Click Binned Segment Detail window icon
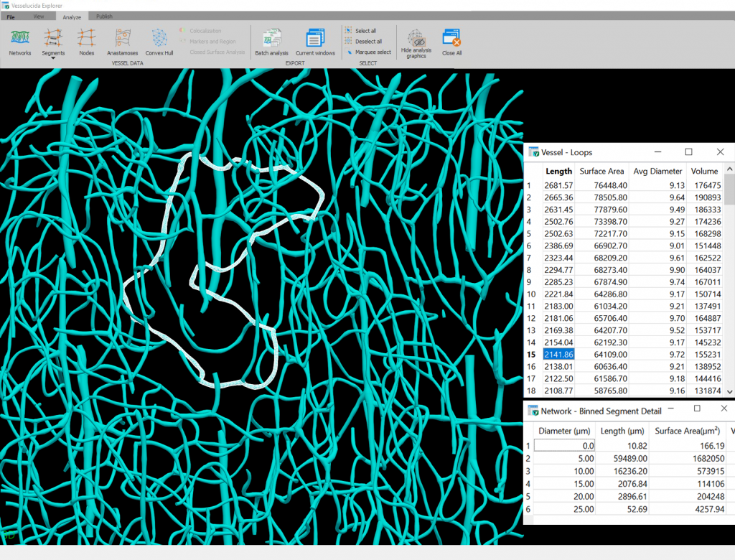This screenshot has height=560, width=735. (x=533, y=411)
